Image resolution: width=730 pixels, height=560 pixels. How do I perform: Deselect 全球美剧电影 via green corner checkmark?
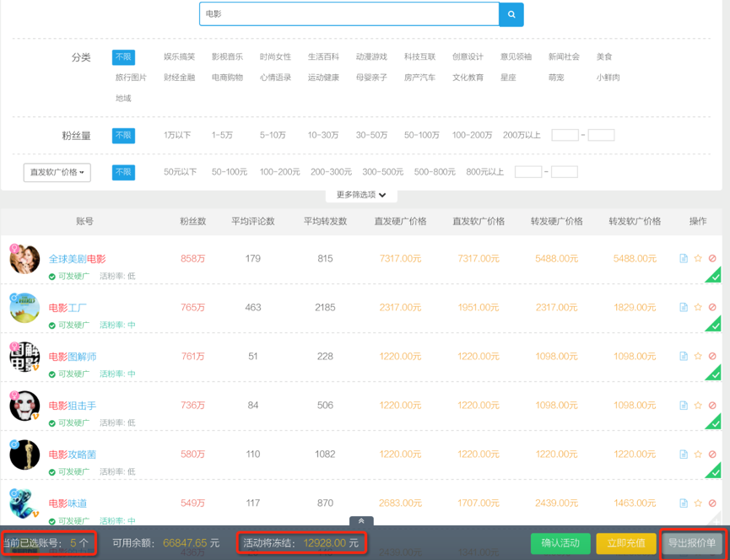715,276
